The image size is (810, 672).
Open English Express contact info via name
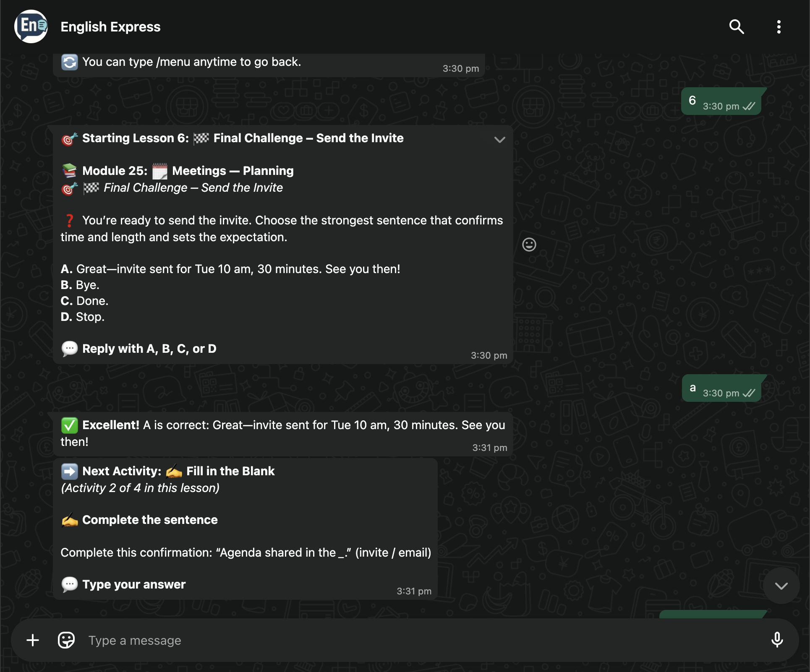[x=110, y=27]
